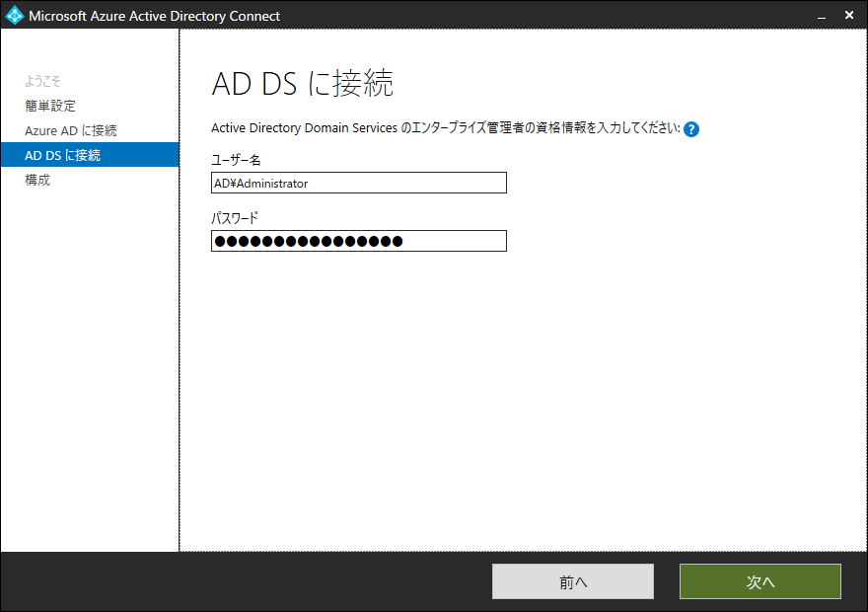Screen dimensions: 868x612
Task: Open the Azure AD に接続 step
Action: click(71, 130)
